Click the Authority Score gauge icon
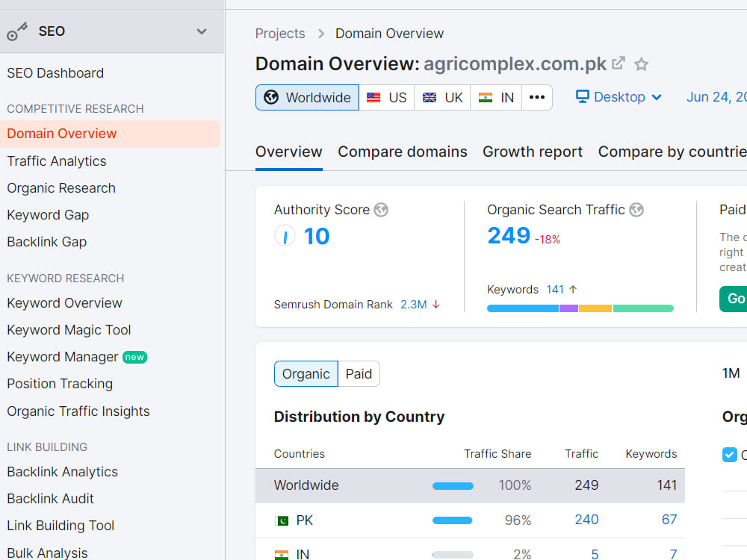This screenshot has width=747, height=560. click(285, 236)
